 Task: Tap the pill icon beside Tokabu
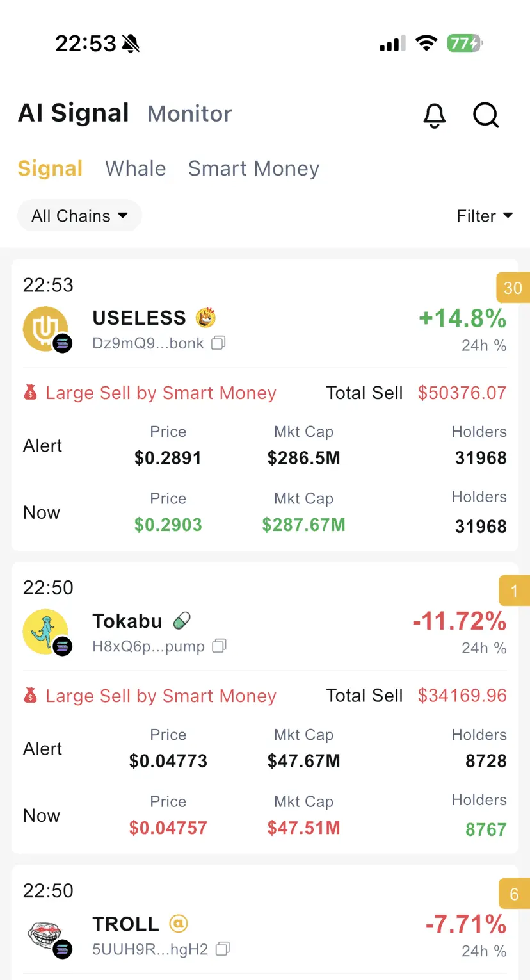click(x=182, y=621)
